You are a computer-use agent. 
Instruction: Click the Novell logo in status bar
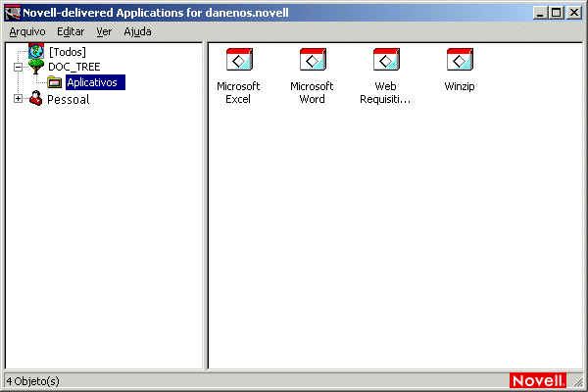pos(538,381)
